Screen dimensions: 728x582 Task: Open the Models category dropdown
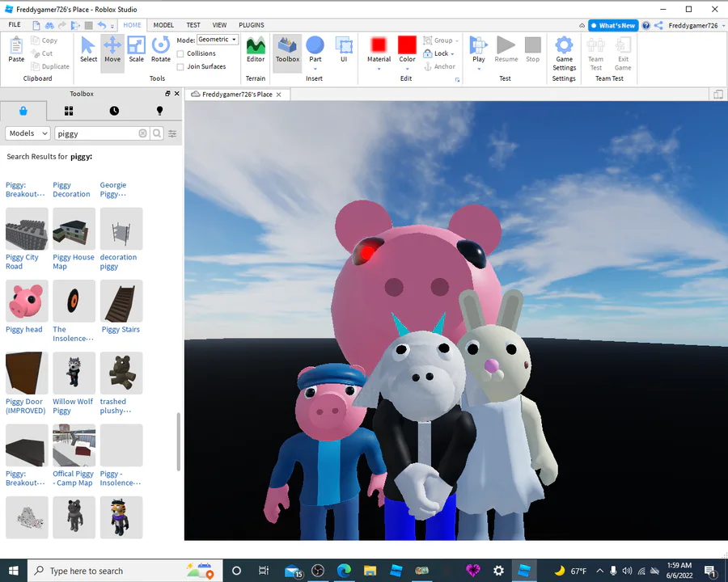pyautogui.click(x=28, y=133)
